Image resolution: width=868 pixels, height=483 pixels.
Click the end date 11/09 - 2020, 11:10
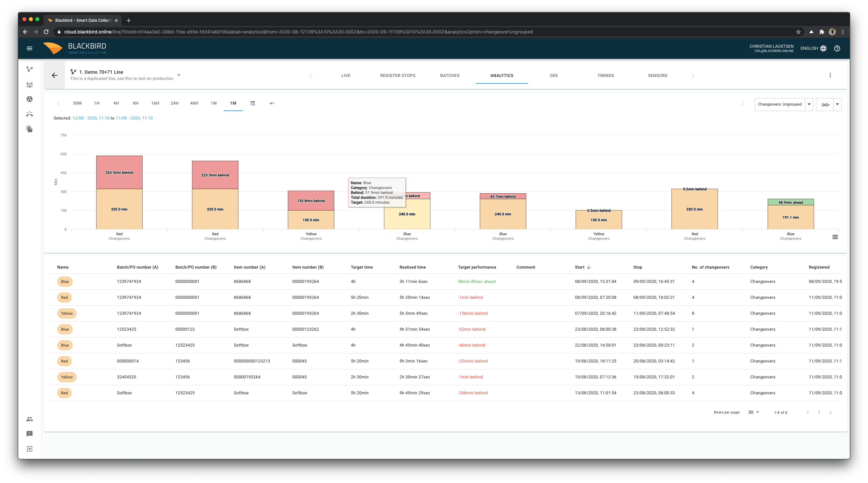[134, 118]
